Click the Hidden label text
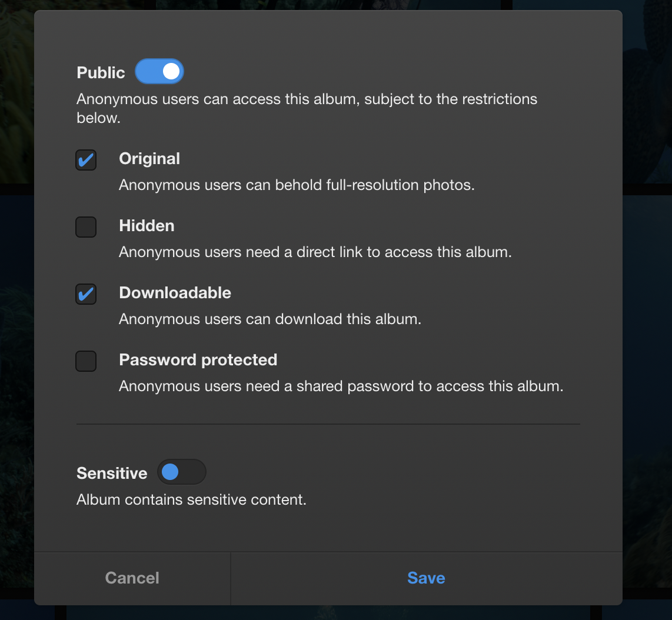The height and width of the screenshot is (620, 672). (x=146, y=225)
